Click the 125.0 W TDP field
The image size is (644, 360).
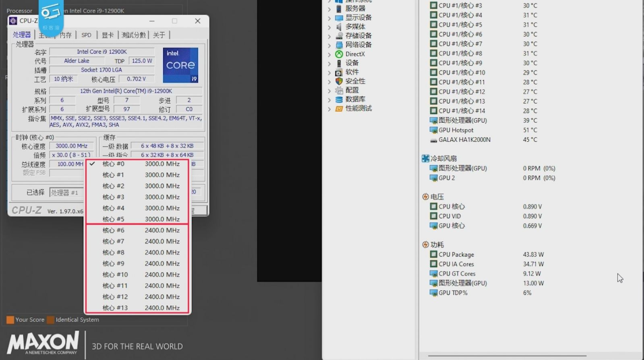142,61
